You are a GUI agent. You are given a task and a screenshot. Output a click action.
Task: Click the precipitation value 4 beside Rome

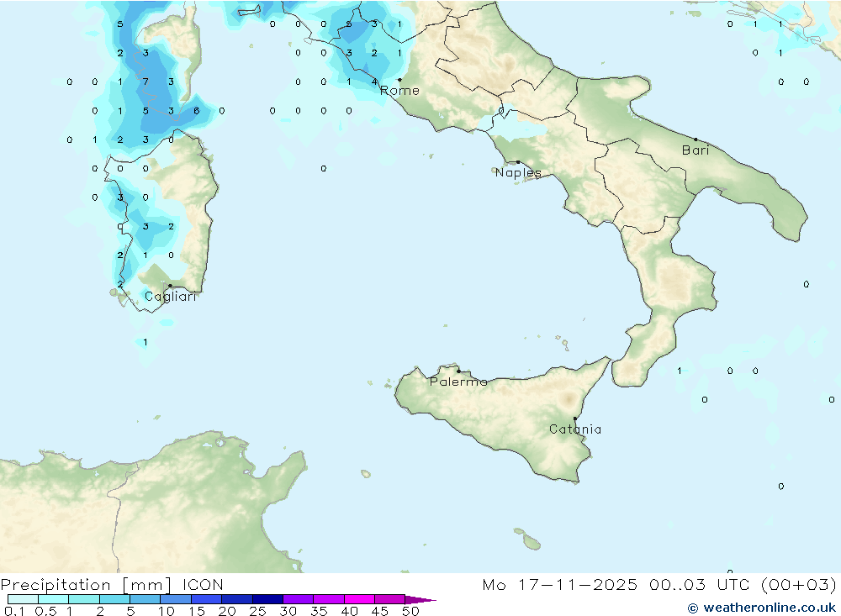[x=374, y=82]
